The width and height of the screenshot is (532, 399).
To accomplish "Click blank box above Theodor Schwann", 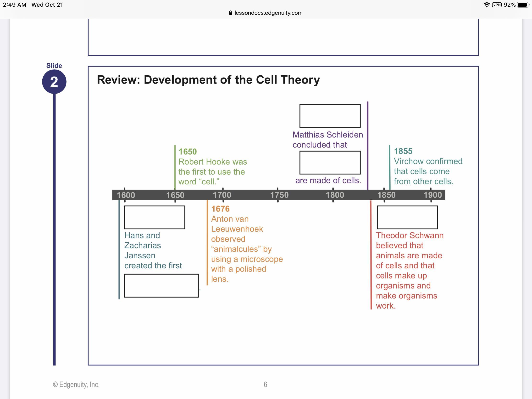I will 407,217.
